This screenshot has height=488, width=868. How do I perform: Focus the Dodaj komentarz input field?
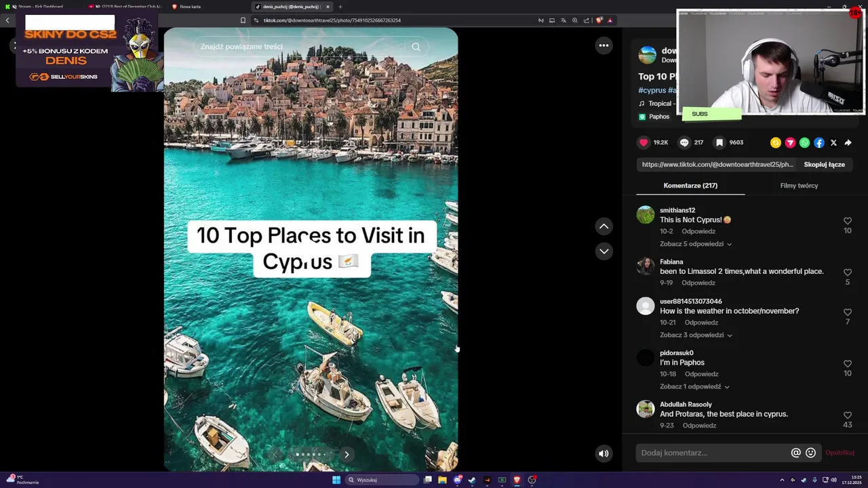tap(713, 453)
